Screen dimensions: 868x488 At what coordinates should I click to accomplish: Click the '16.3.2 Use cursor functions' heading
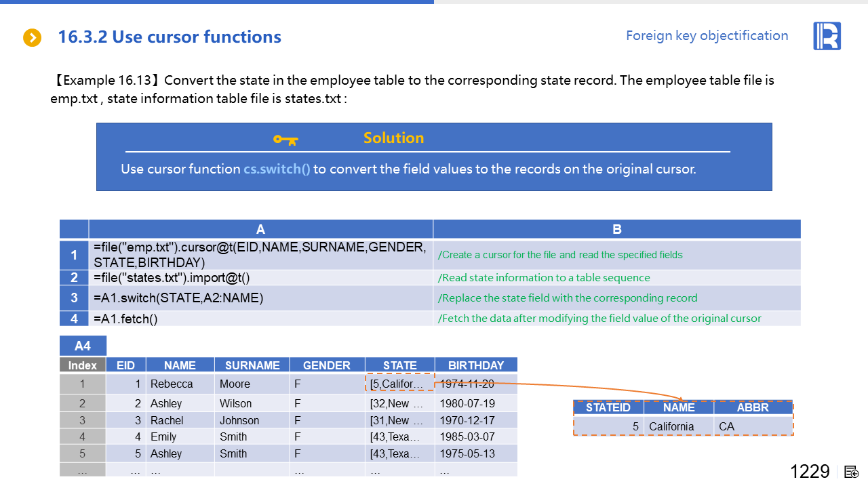pos(170,37)
